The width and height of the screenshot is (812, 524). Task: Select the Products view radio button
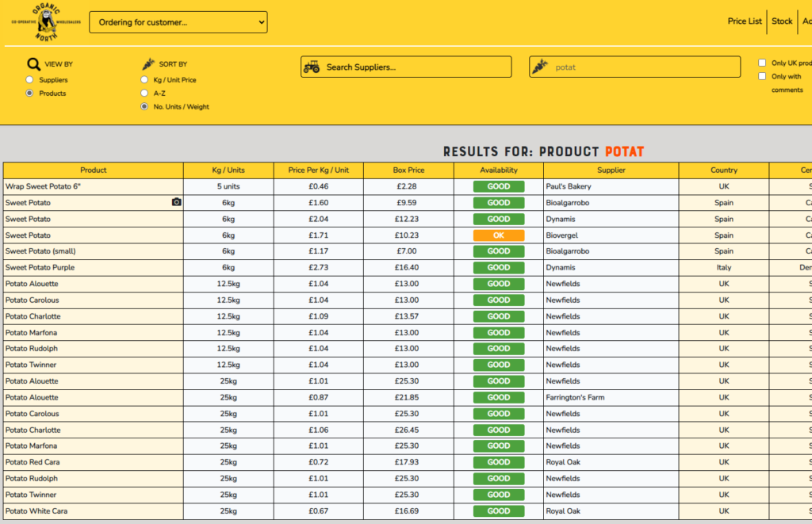pos(29,94)
